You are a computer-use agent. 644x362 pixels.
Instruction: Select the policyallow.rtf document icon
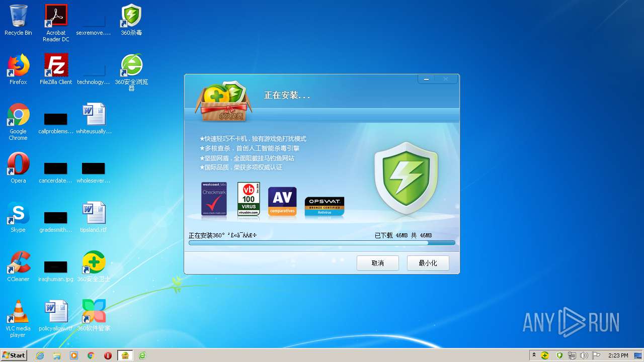click(56, 316)
